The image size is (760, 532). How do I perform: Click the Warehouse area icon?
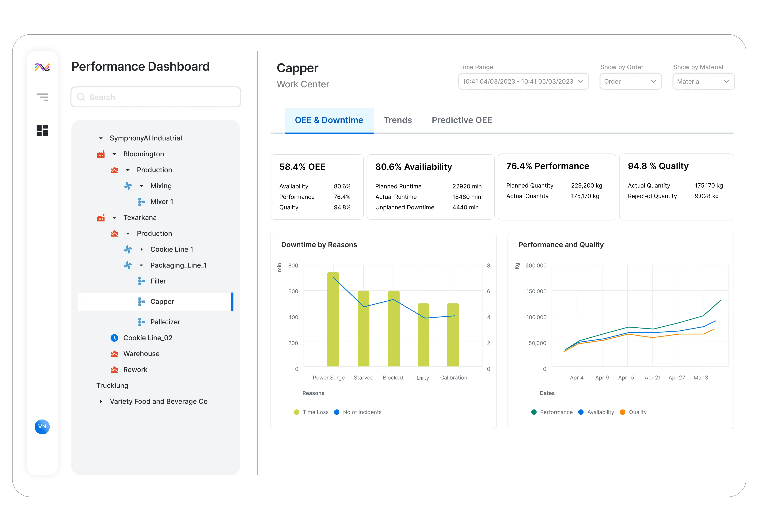tap(114, 354)
